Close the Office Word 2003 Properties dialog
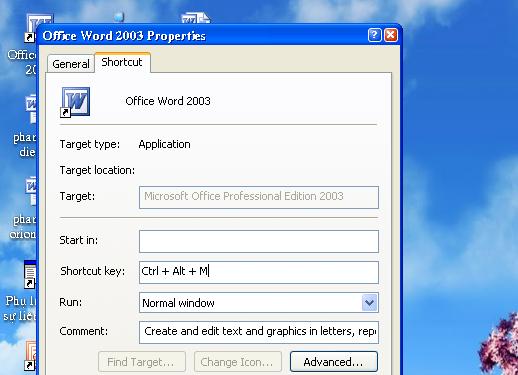Image resolution: width=518 pixels, height=375 pixels. pyautogui.click(x=391, y=35)
